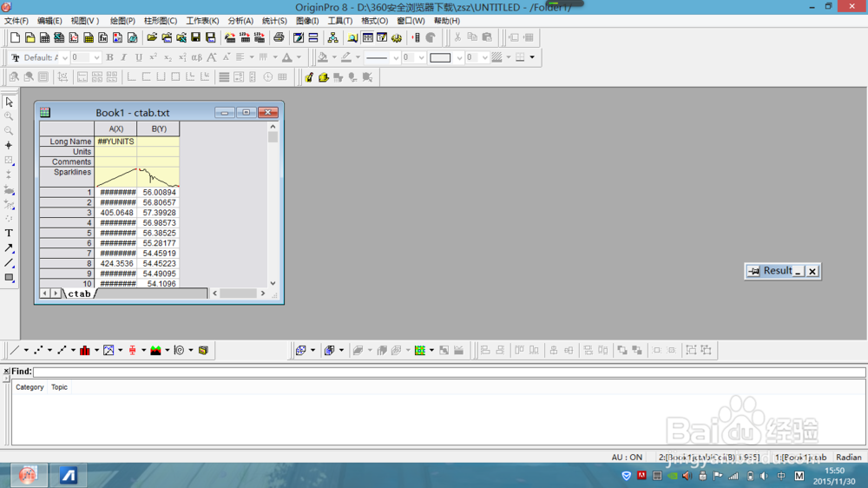The image size is (868, 488).
Task: Expand the font color dropdown arrow
Action: tap(299, 57)
